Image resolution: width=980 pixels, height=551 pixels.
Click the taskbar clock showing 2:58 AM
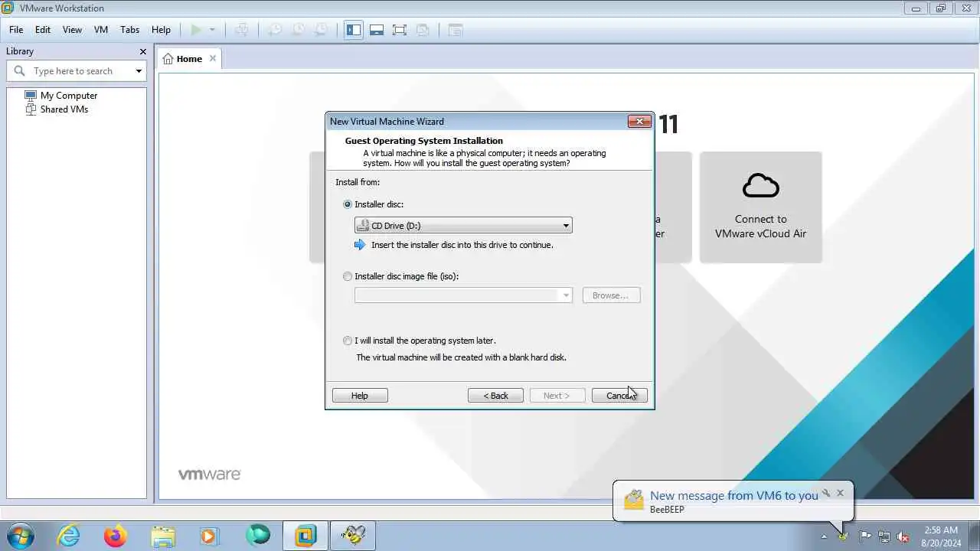tap(941, 536)
